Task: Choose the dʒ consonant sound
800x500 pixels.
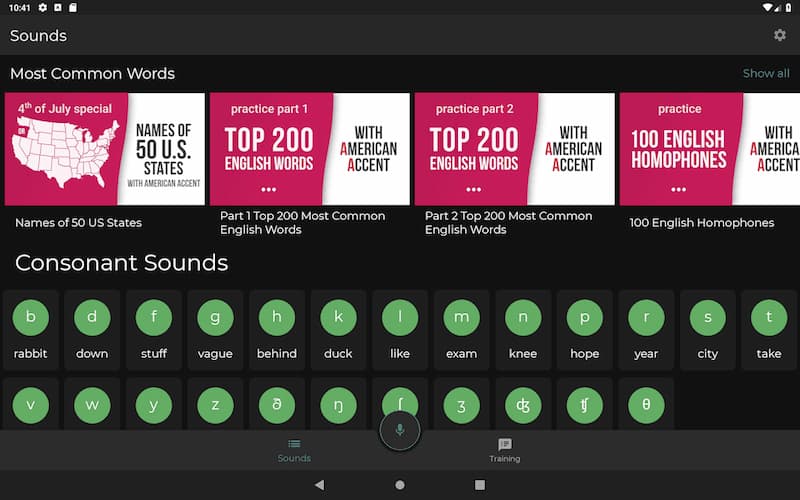Action: pyautogui.click(x=523, y=405)
